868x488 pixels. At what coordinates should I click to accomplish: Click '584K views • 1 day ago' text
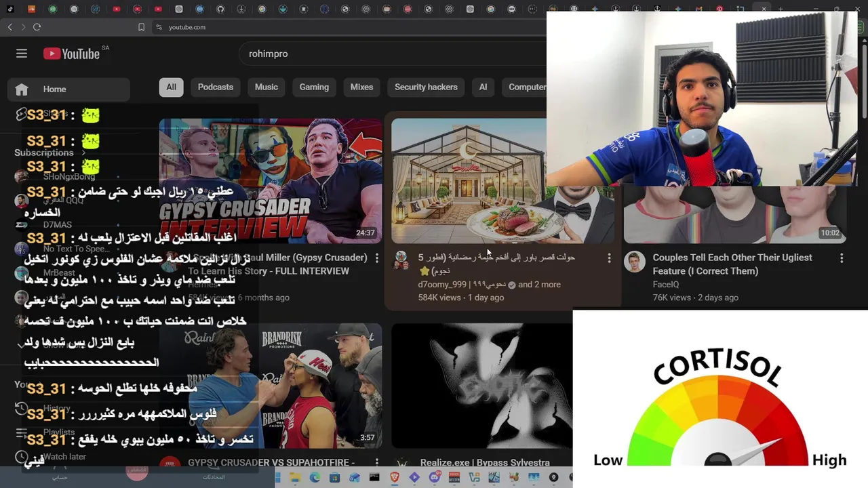click(461, 298)
